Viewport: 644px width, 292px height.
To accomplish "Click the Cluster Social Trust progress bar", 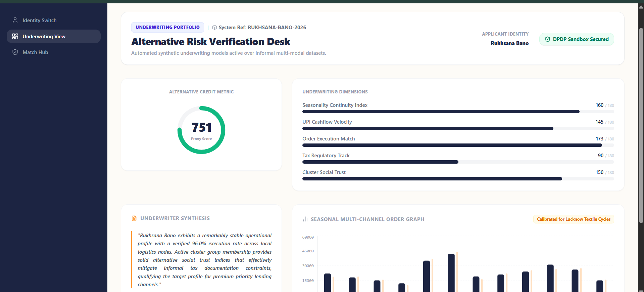I will (x=458, y=179).
